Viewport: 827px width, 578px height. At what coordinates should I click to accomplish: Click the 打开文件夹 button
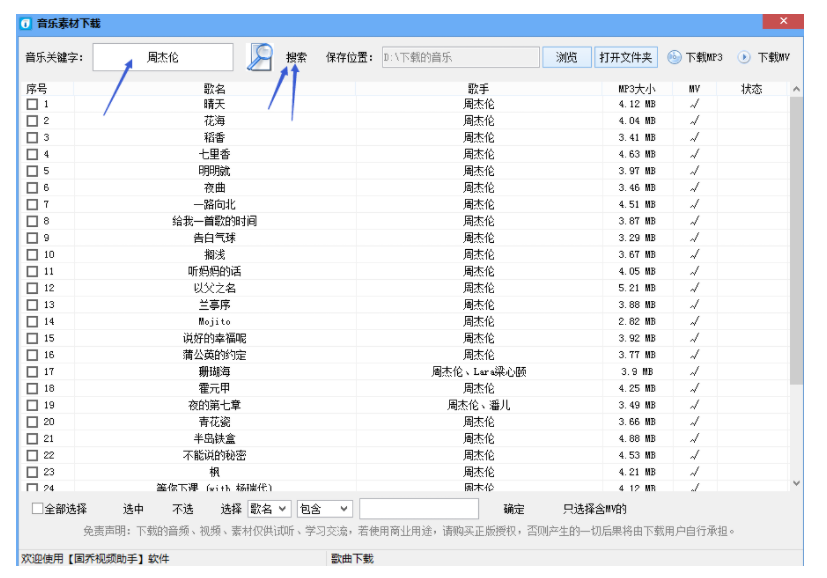[x=626, y=57]
